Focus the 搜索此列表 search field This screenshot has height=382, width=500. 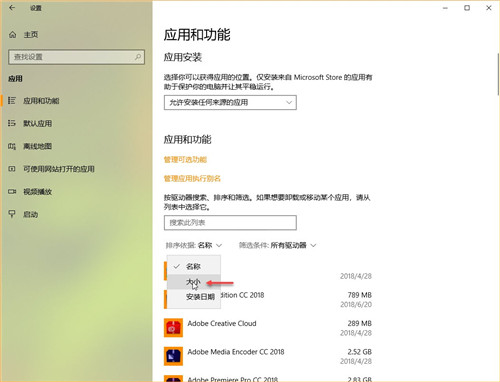click(x=230, y=223)
